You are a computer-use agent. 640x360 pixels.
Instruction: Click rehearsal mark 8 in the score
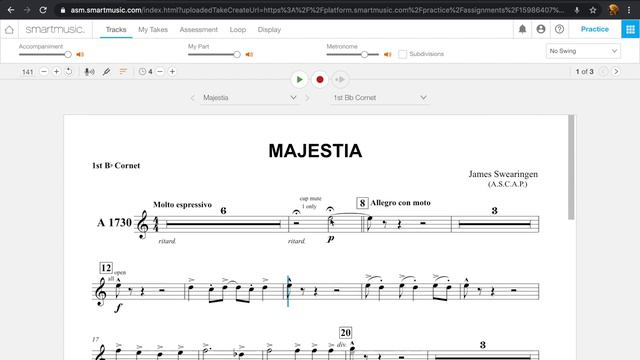362,203
